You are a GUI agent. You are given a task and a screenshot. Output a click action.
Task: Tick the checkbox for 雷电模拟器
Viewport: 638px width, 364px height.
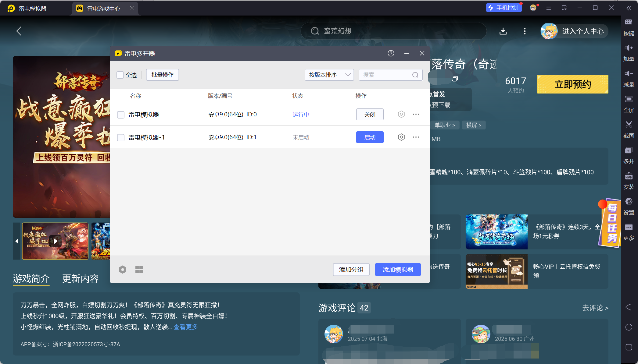pos(121,115)
